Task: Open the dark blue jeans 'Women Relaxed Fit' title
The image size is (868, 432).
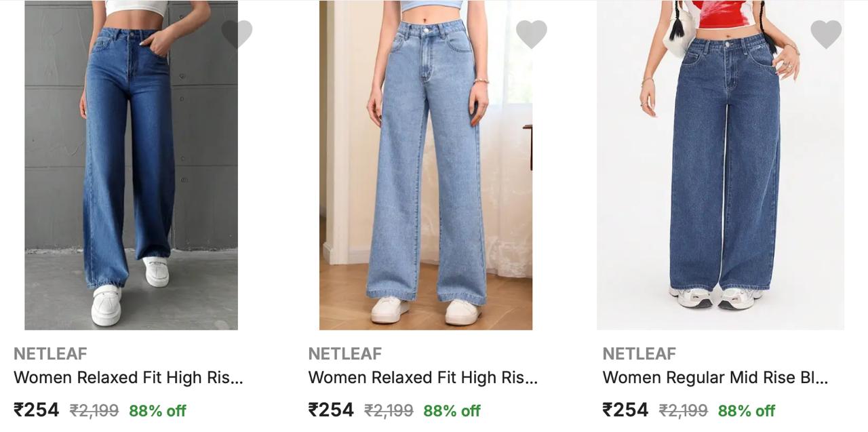Action: (x=128, y=378)
